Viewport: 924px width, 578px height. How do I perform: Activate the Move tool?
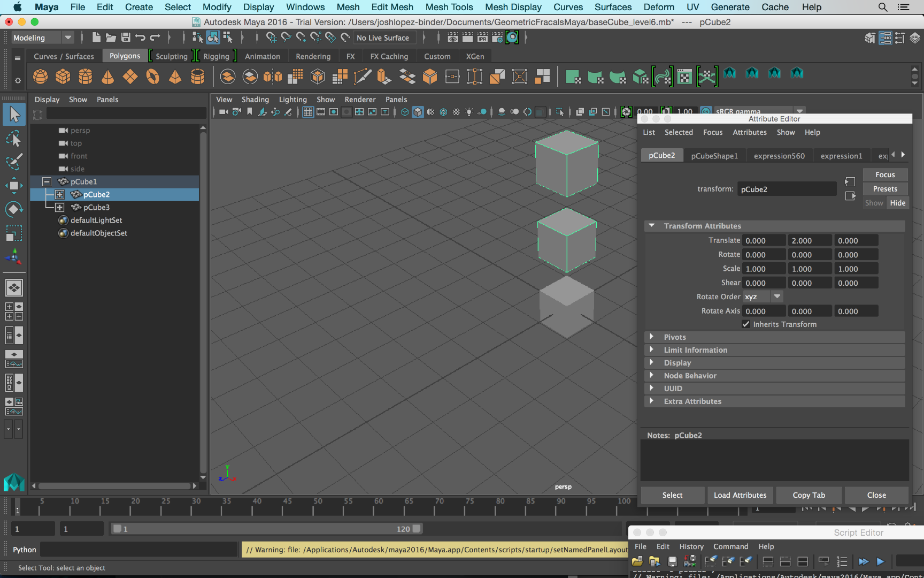coord(14,185)
